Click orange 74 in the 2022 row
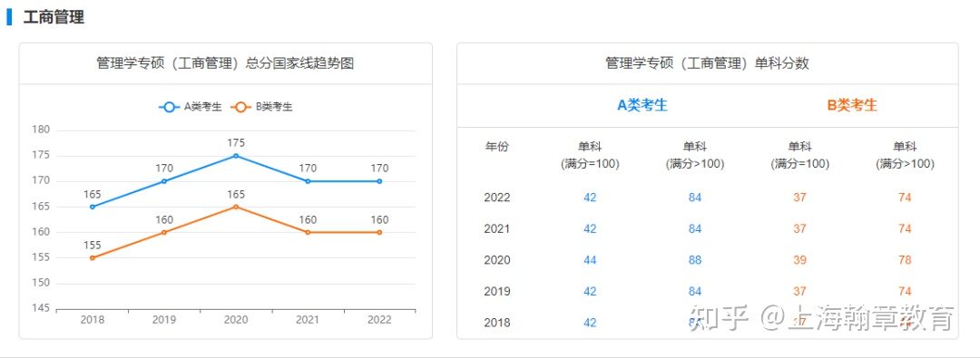980x358 pixels. point(905,198)
